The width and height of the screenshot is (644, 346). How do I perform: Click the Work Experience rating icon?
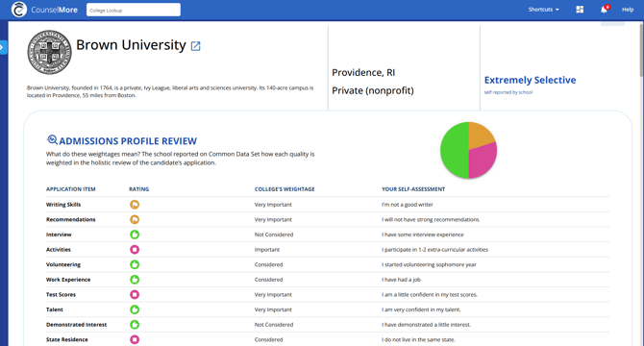coord(135,280)
